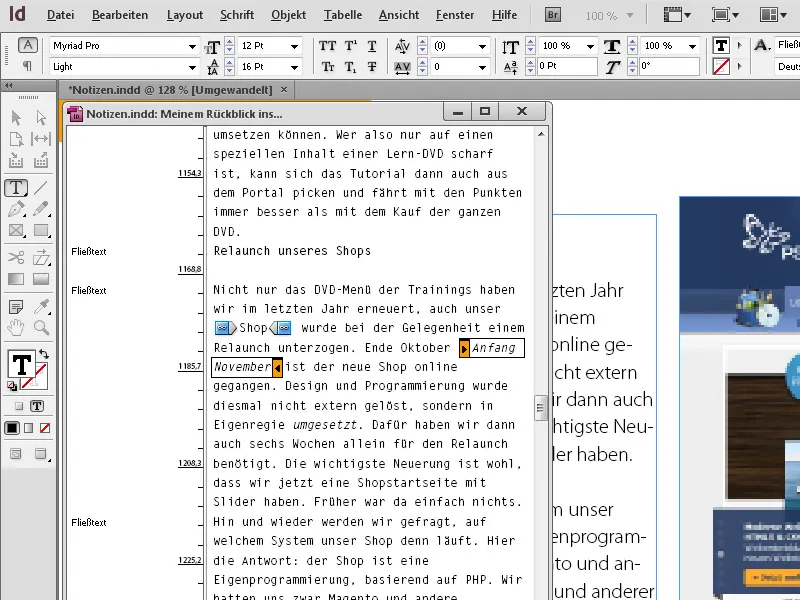Image resolution: width=800 pixels, height=600 pixels.
Task: Open the Datei menu
Action: (x=60, y=15)
